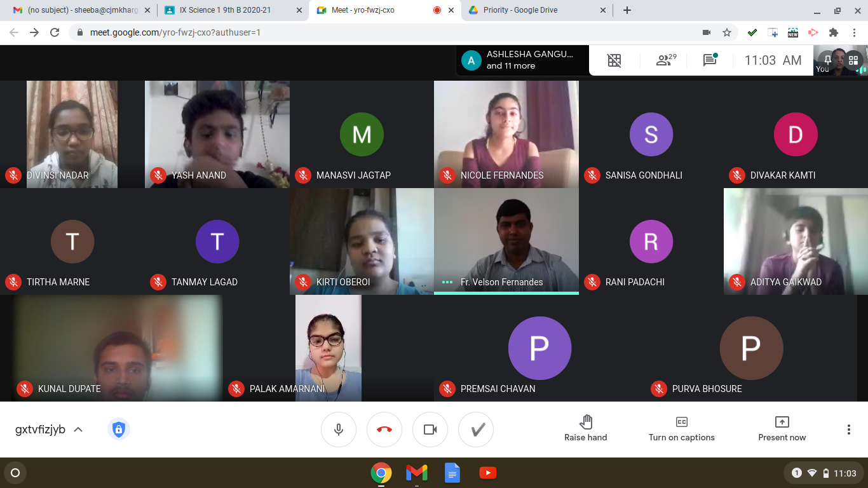
Task: Raise hand in the meeting
Action: click(586, 429)
